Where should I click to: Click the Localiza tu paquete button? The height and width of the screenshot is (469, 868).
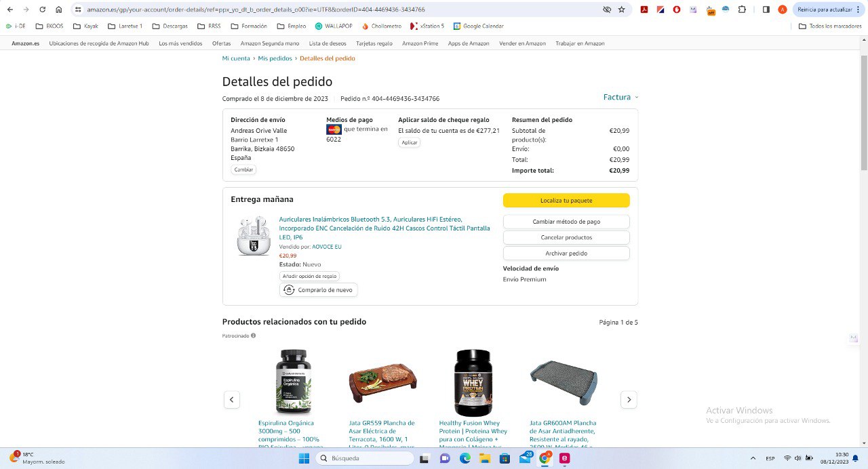pos(566,201)
